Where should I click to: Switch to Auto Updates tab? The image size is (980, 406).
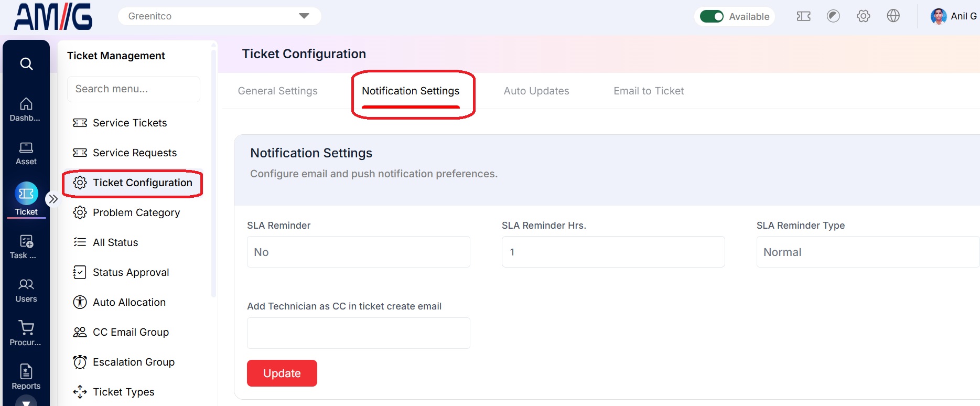536,91
